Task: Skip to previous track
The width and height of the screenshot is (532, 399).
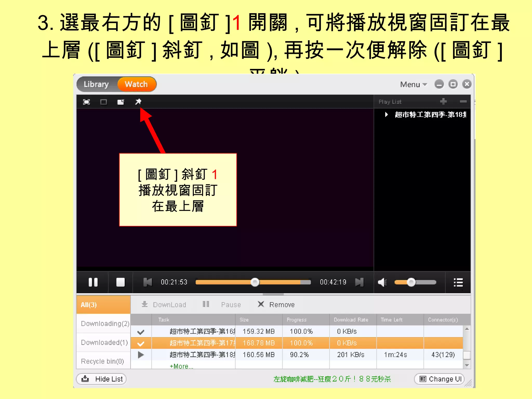Action: click(x=148, y=282)
